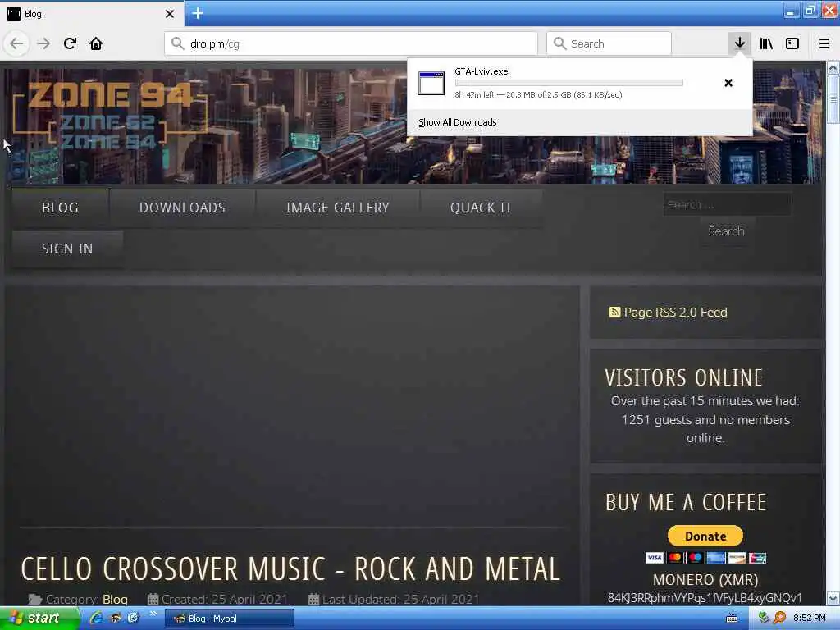
Task: Go back to the previous page
Action: pos(16,43)
